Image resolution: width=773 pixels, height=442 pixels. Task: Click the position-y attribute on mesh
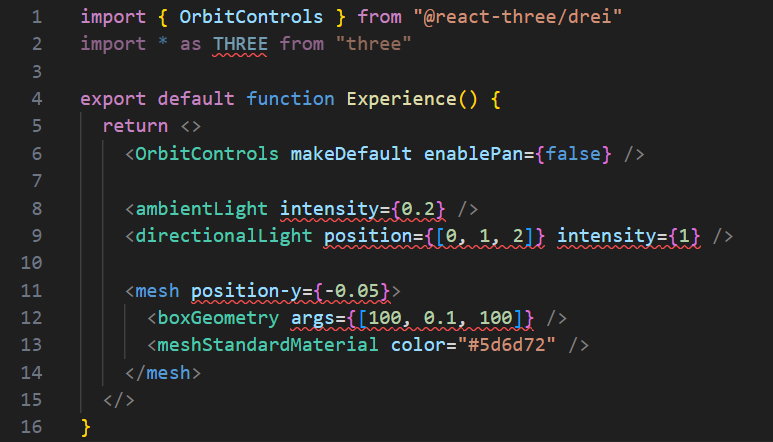click(246, 292)
